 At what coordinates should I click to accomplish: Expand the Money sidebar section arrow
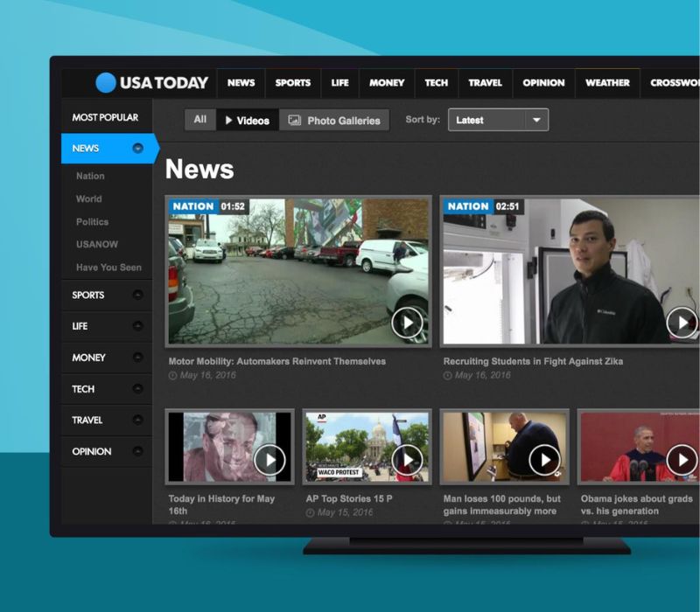click(x=138, y=358)
